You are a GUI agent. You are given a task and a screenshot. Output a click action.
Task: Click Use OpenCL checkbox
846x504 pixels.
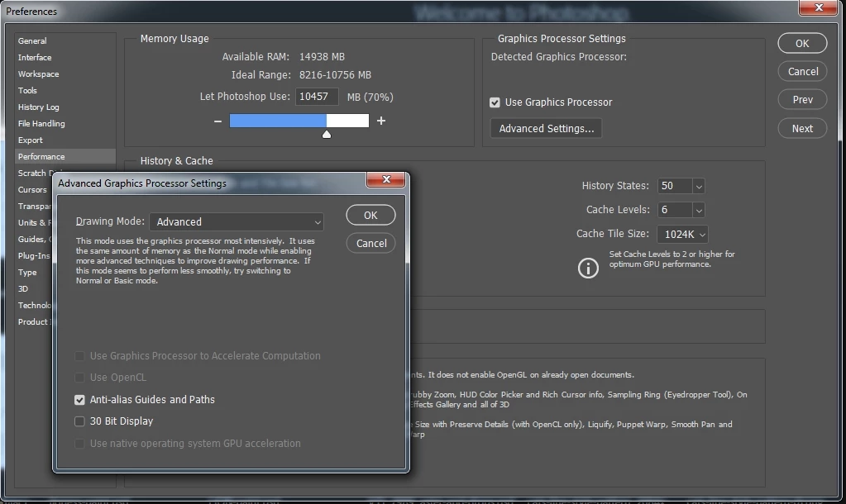(79, 378)
